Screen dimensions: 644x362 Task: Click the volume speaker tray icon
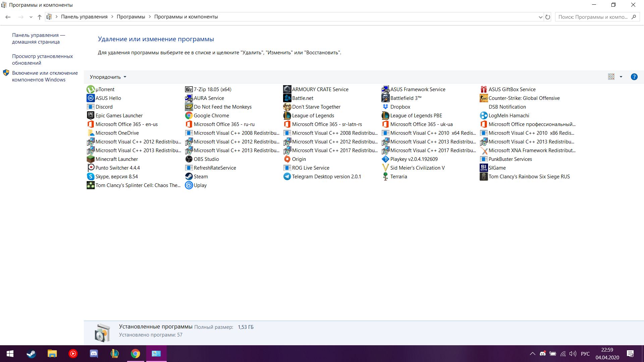tap(573, 354)
